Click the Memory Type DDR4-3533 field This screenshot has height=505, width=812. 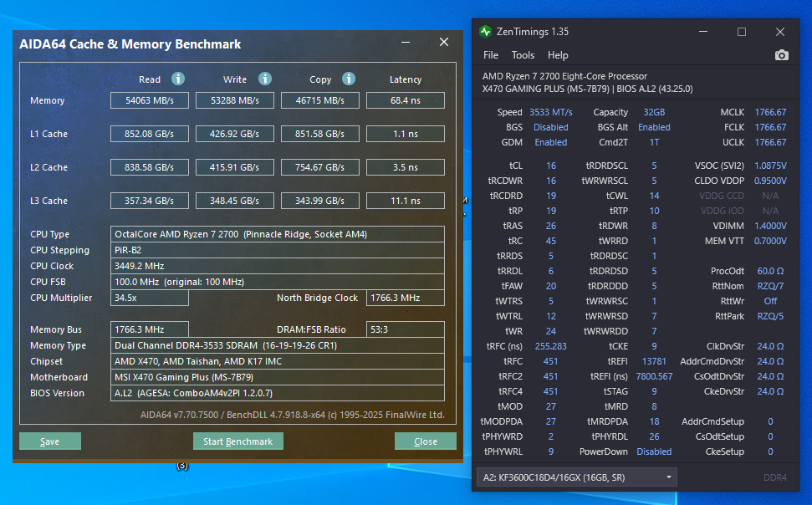click(x=278, y=345)
